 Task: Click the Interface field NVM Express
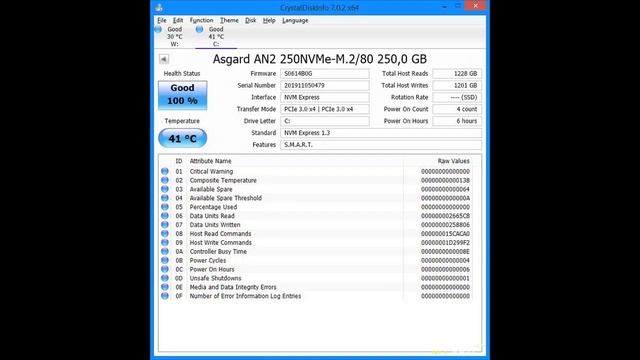pos(325,97)
